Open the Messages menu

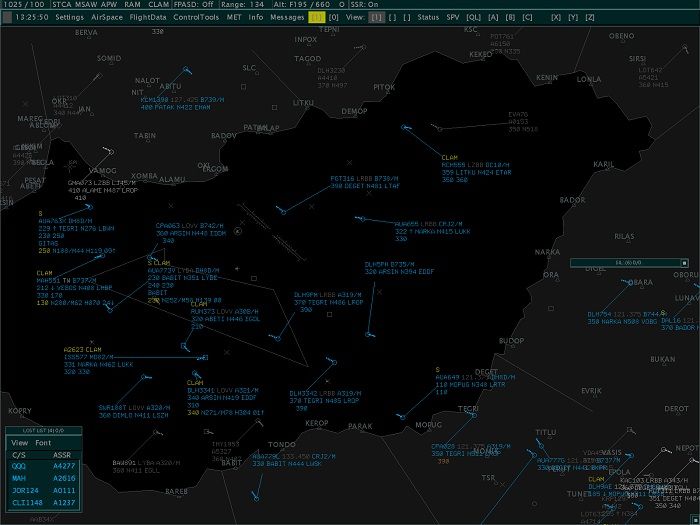point(287,17)
